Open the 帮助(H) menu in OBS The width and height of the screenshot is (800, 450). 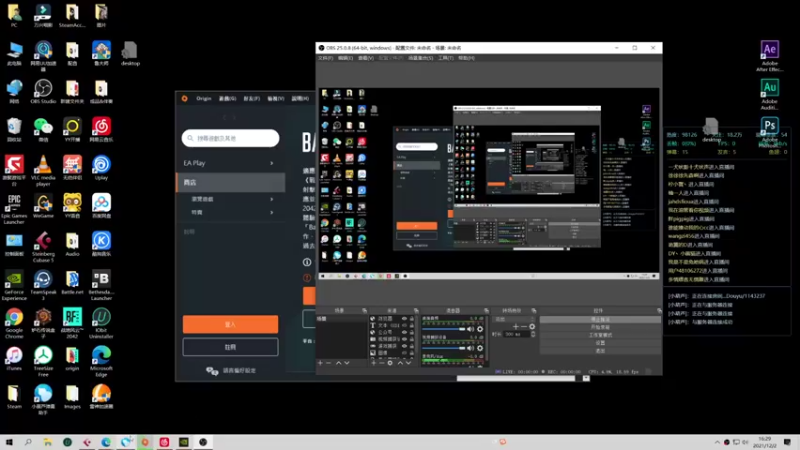pos(466,58)
